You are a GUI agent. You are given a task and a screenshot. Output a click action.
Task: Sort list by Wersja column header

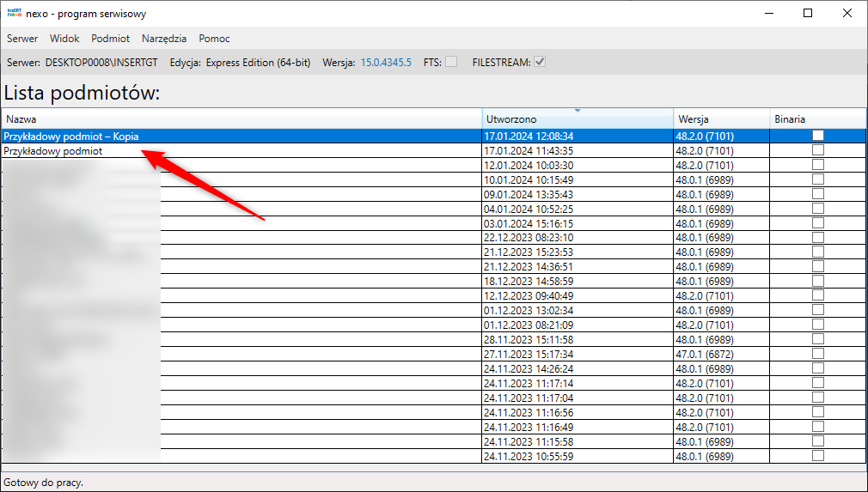(x=721, y=118)
